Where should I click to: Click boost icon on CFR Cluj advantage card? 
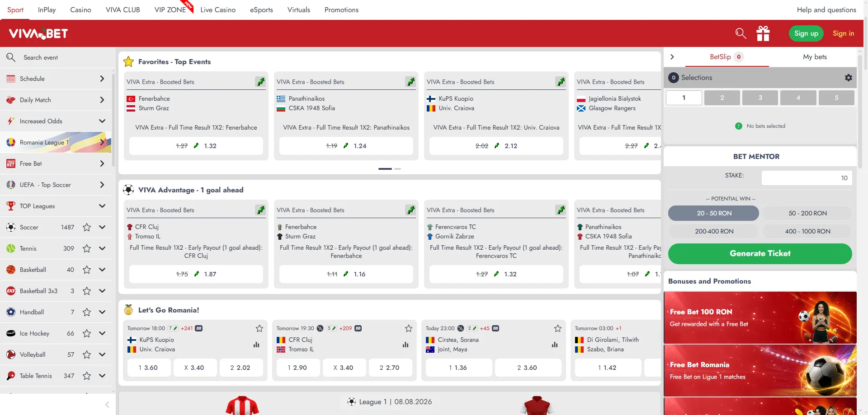[260, 210]
